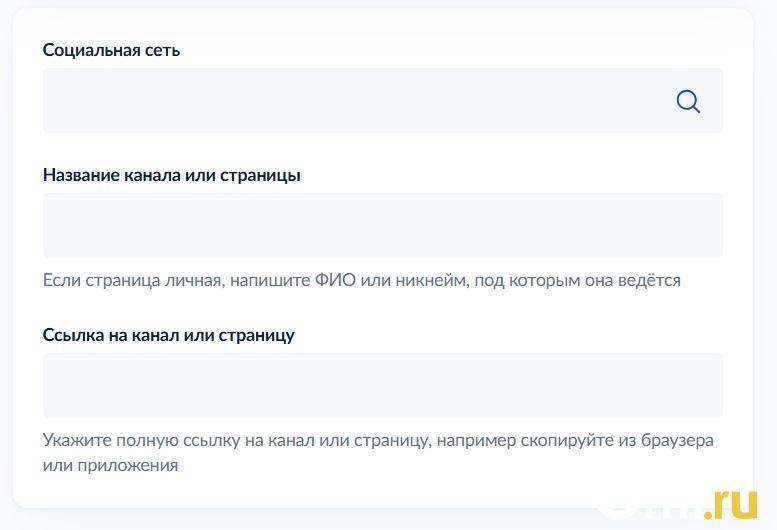Search social networks via magnifying glass
The width and height of the screenshot is (777, 530).
pos(688,101)
